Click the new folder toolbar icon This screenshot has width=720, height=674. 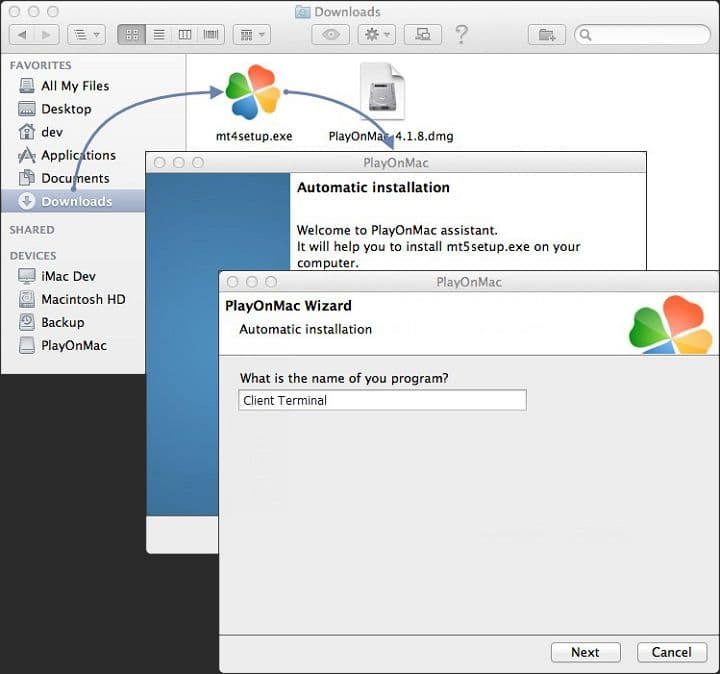(x=547, y=35)
